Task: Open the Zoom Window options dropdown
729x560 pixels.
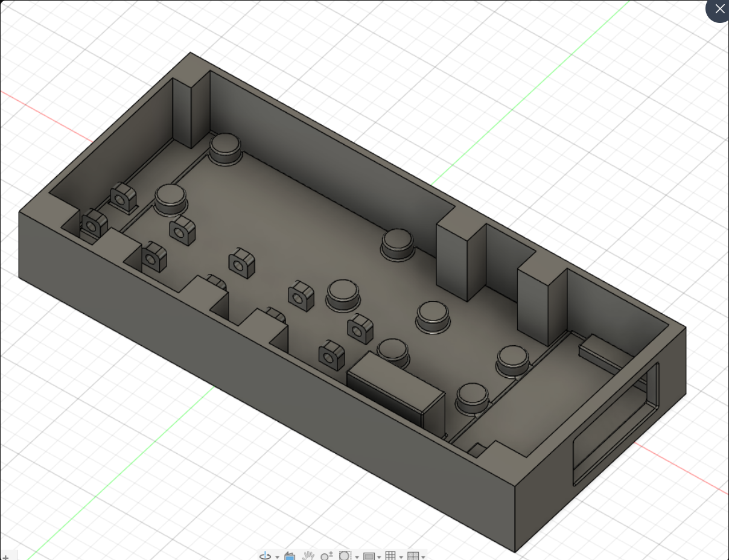Action: [357, 557]
